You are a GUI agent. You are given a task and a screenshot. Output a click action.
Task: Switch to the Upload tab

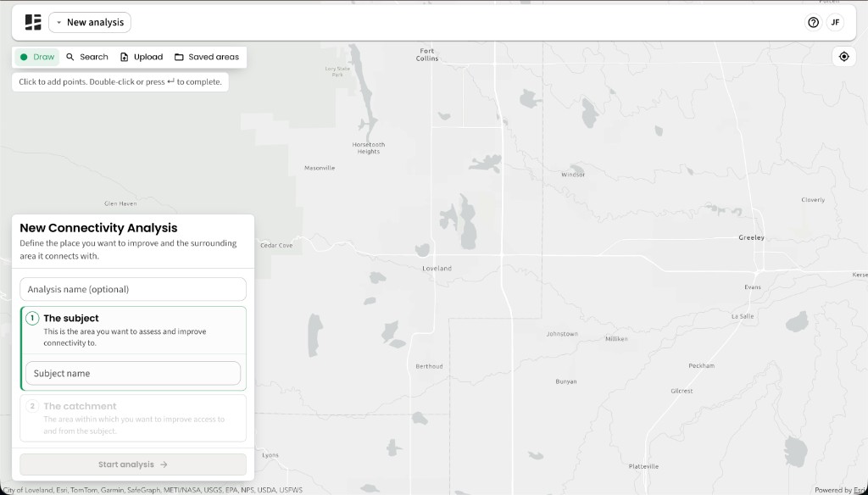[142, 57]
